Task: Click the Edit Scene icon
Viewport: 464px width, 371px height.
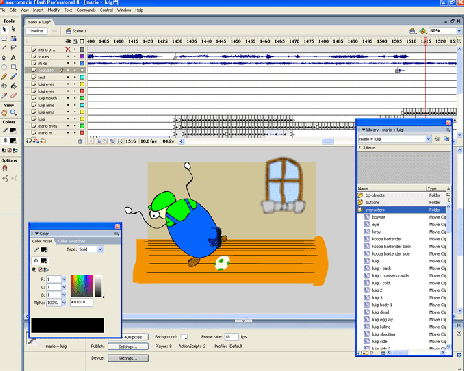Action: click(413, 31)
